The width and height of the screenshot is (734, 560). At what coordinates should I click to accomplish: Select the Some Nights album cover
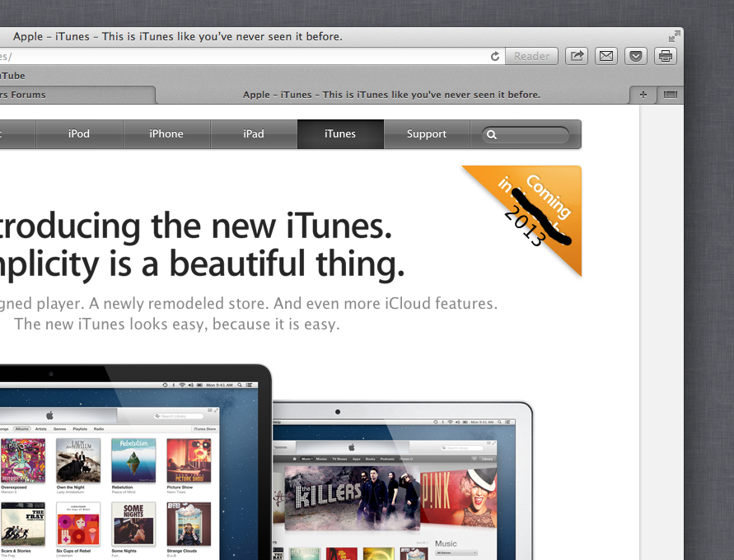[133, 524]
